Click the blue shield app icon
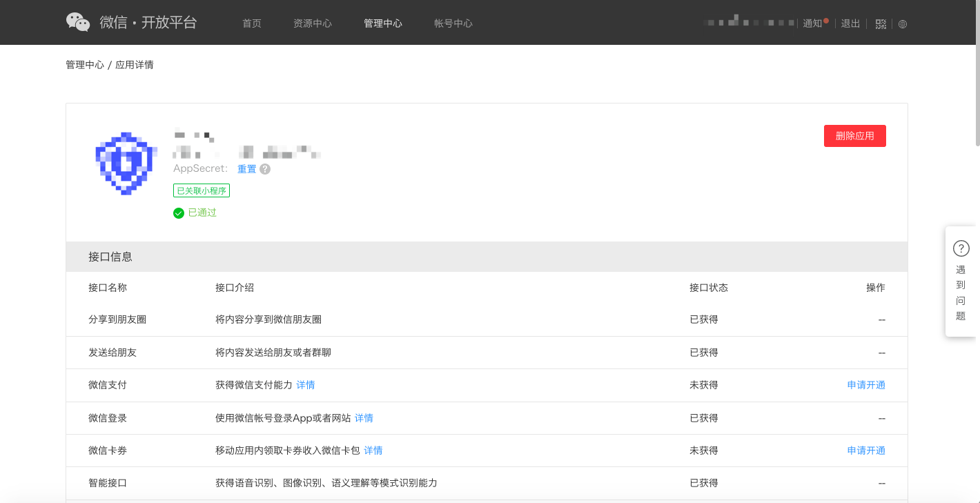 coord(124,163)
